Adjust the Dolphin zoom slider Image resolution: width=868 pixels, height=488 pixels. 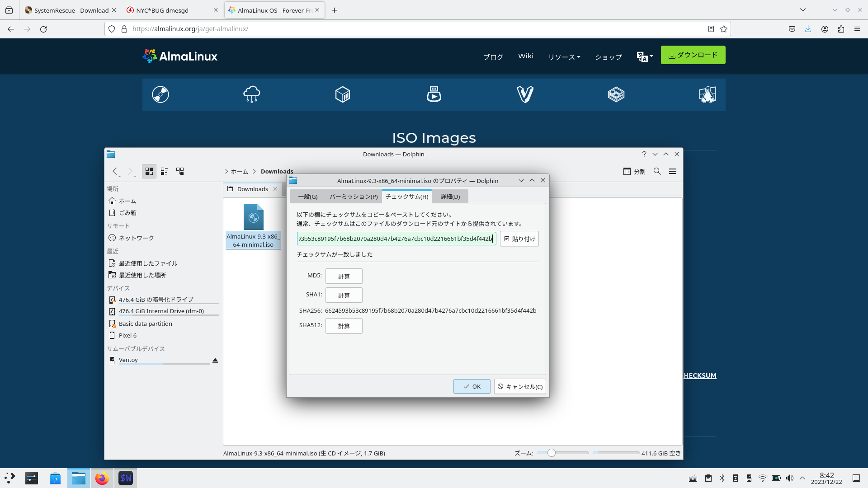tap(562, 453)
